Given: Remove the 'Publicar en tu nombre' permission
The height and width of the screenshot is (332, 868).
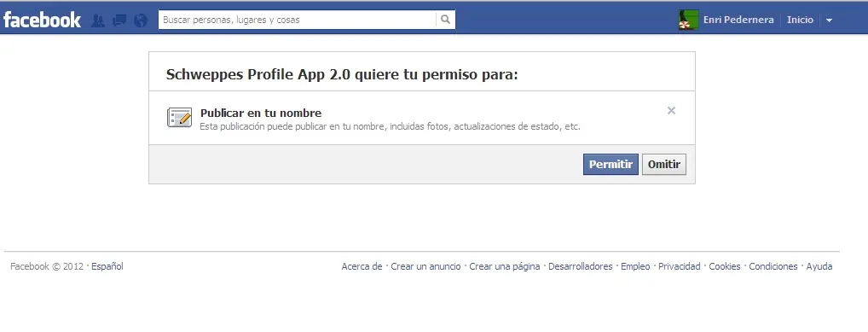Looking at the screenshot, I should [x=671, y=111].
